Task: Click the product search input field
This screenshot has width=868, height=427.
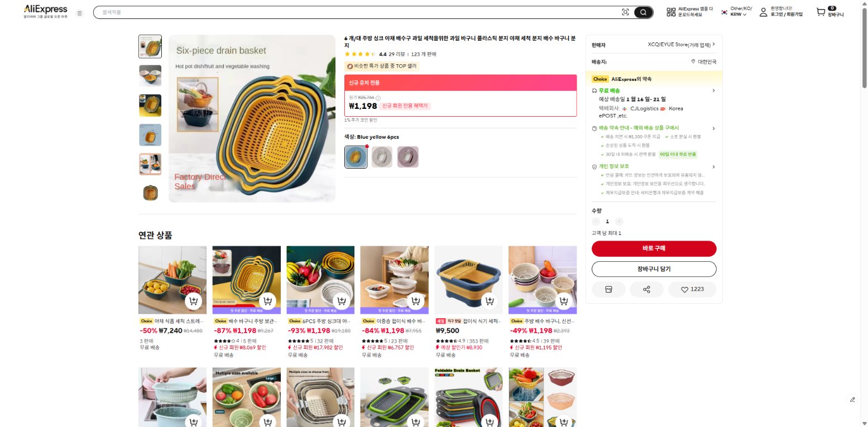Action: [357, 12]
